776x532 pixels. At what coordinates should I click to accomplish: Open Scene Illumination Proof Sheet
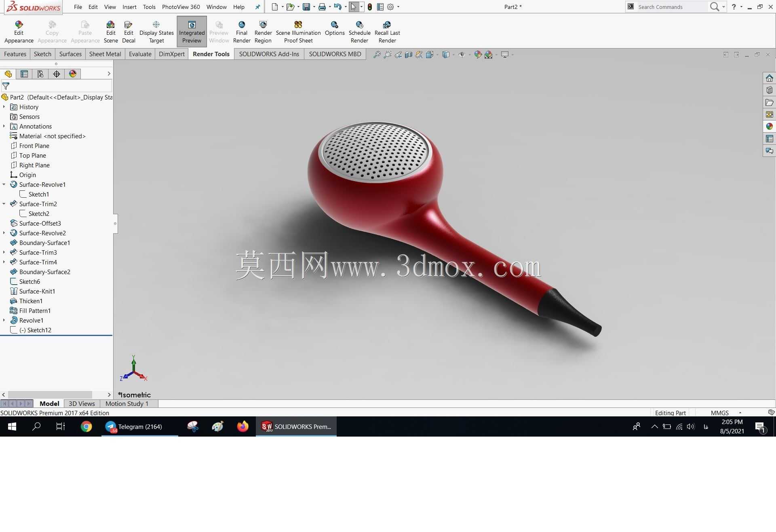click(x=298, y=32)
